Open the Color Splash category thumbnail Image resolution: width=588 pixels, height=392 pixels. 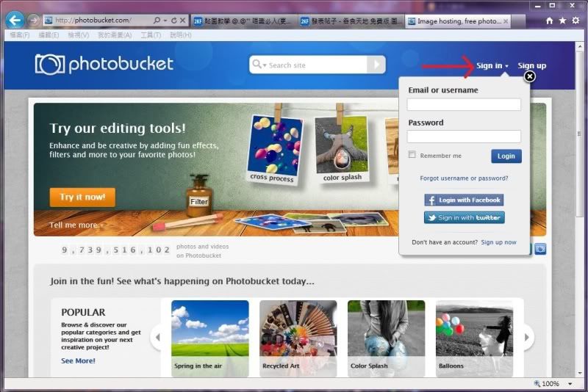point(387,338)
